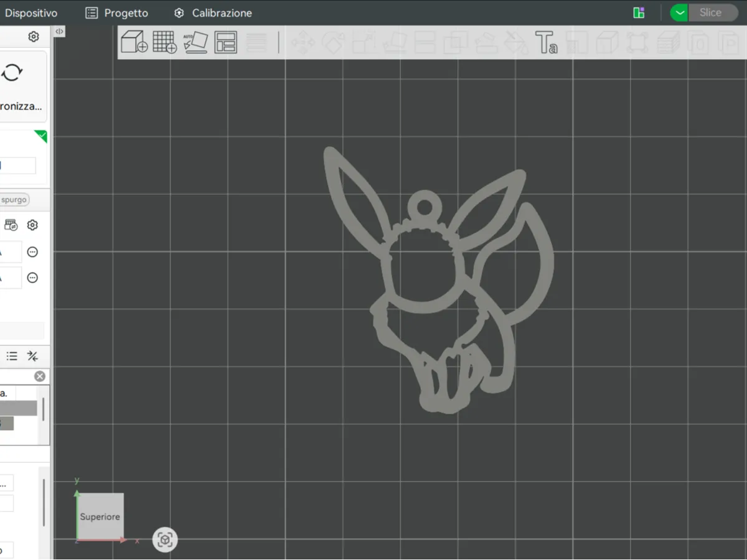Arrange all objects on the plate

pyautogui.click(x=225, y=42)
